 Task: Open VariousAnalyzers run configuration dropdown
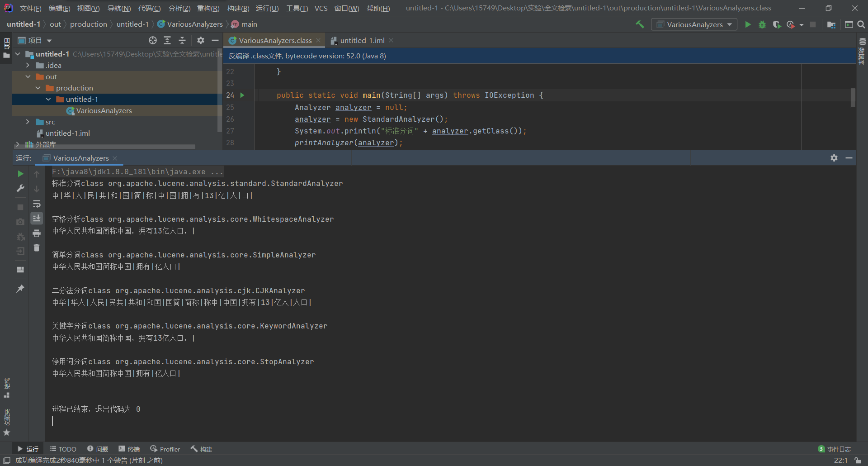[694, 24]
